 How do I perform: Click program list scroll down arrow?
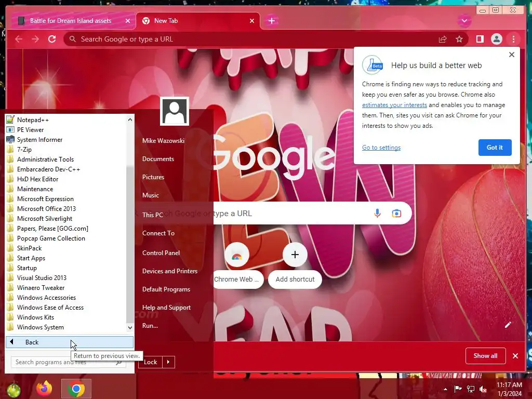tap(130, 328)
